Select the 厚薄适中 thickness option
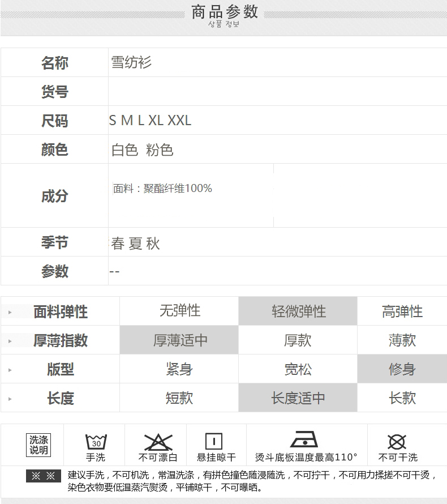 point(179,340)
